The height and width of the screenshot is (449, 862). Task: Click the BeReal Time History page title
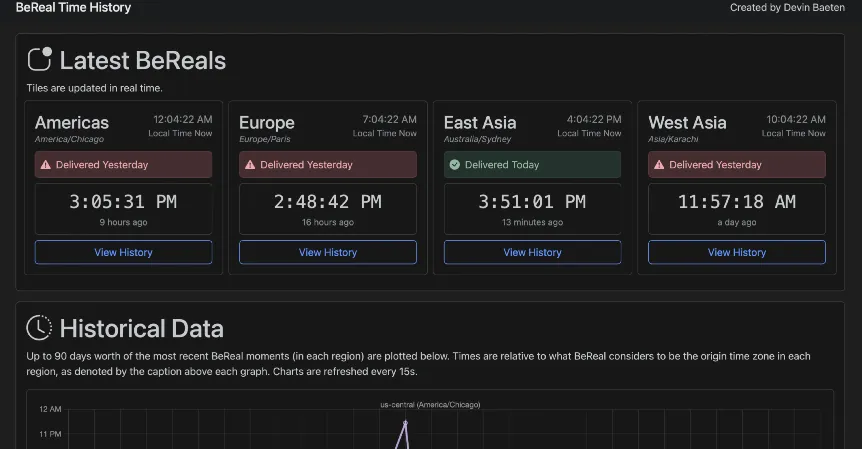[73, 8]
